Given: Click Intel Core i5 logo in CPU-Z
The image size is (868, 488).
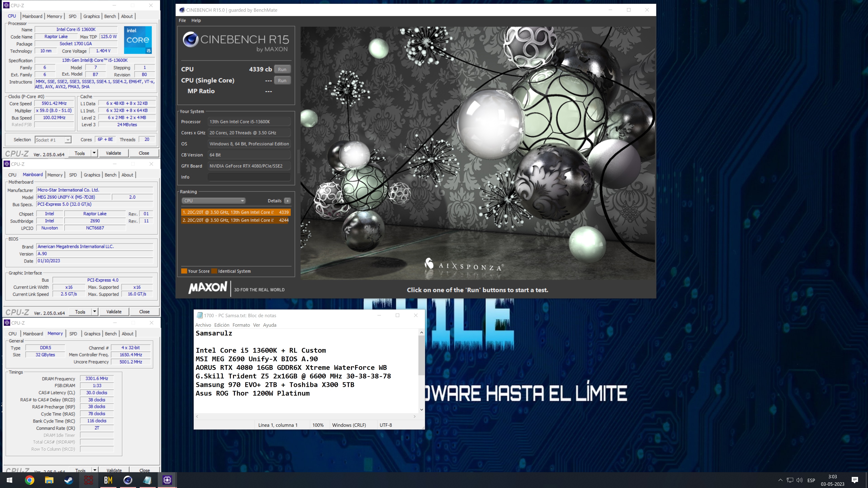Looking at the screenshot, I should point(138,40).
